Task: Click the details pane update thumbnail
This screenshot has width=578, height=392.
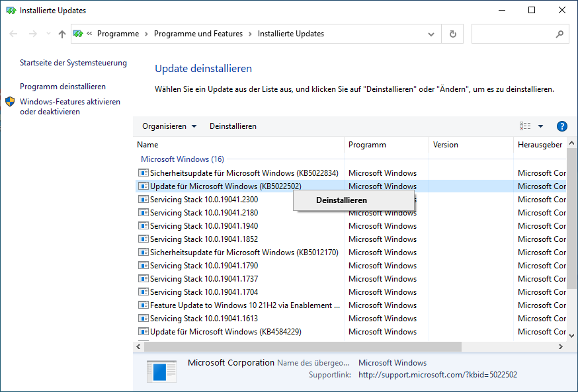Action: (161, 372)
